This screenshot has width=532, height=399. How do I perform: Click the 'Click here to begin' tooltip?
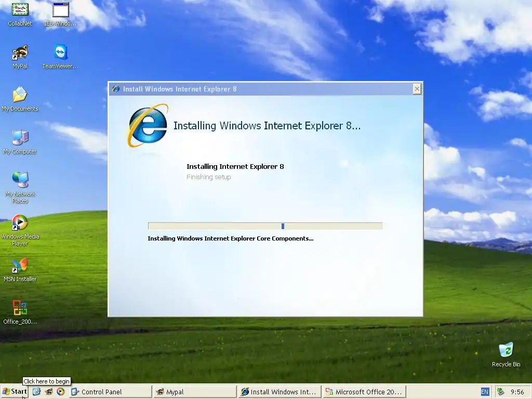coord(46,381)
